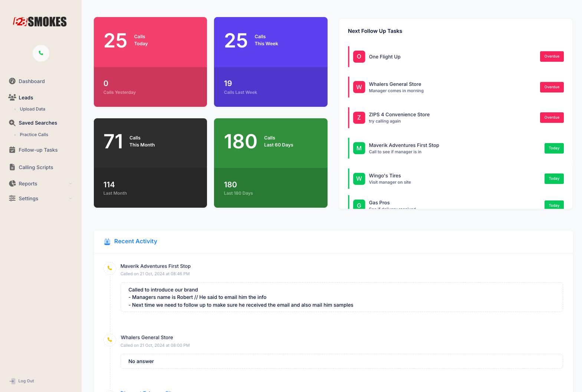
Task: Click the Log Out arrow icon
Action: pos(12,381)
